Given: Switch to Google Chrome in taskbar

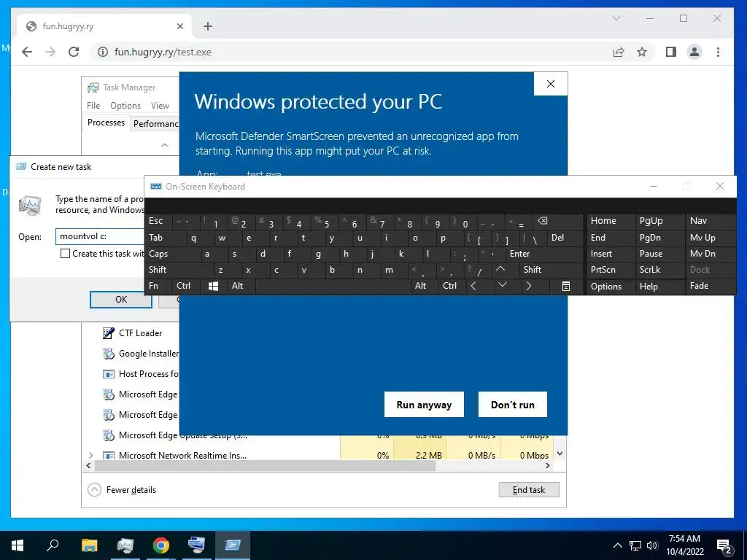Looking at the screenshot, I should [x=161, y=545].
